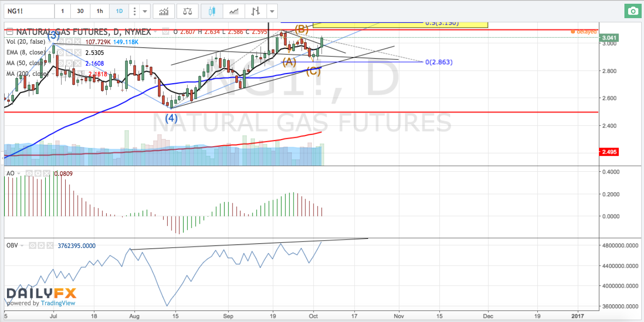Switch to line chart style icon

[x=234, y=11]
